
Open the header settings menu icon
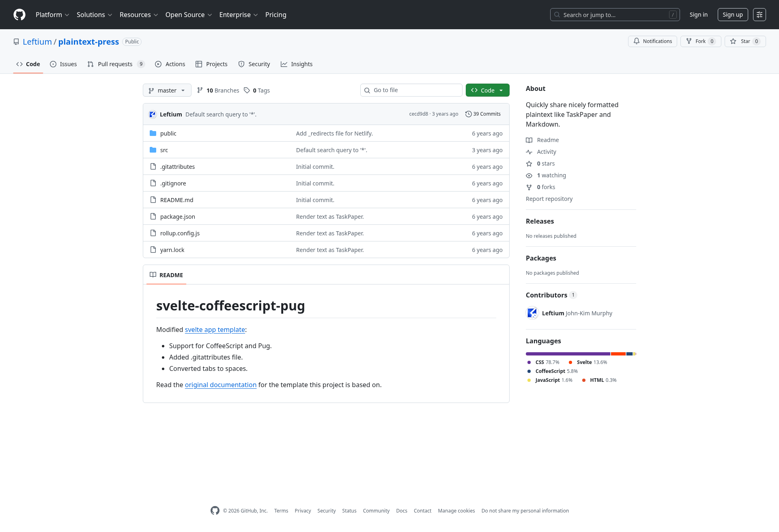click(x=760, y=15)
